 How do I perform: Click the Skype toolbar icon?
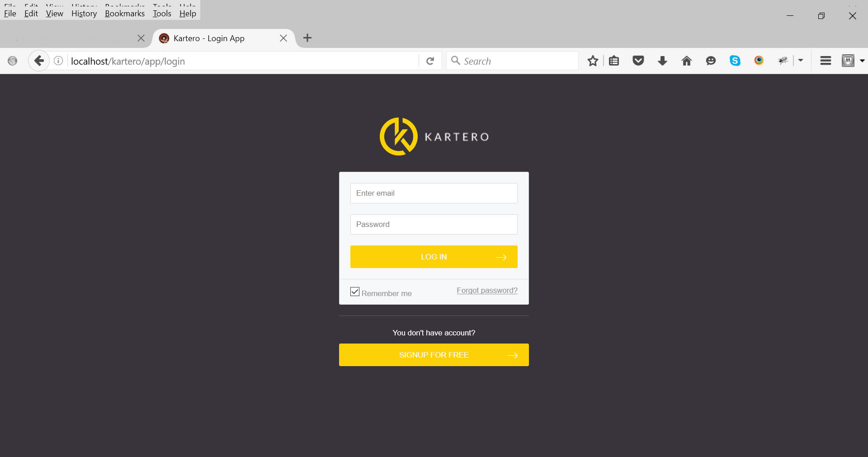coord(735,61)
